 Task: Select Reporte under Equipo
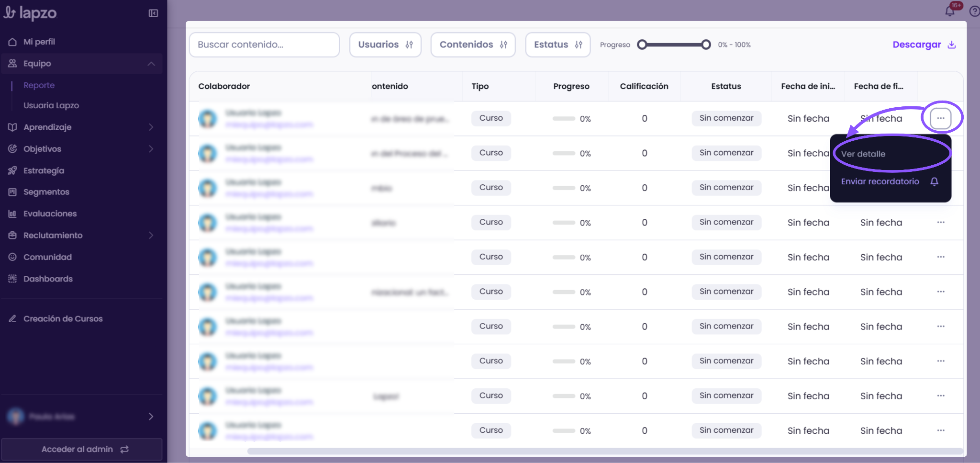coord(39,85)
